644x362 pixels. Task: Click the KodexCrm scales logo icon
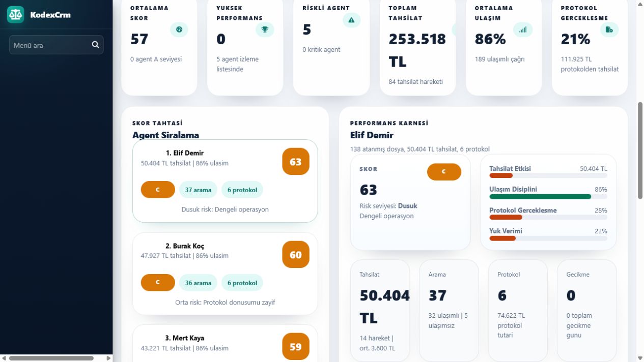pos(15,15)
